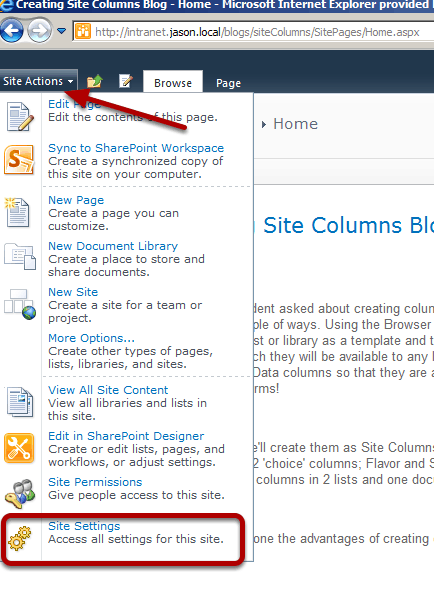Click the Internet Explorer logo in title bar

point(6,5)
